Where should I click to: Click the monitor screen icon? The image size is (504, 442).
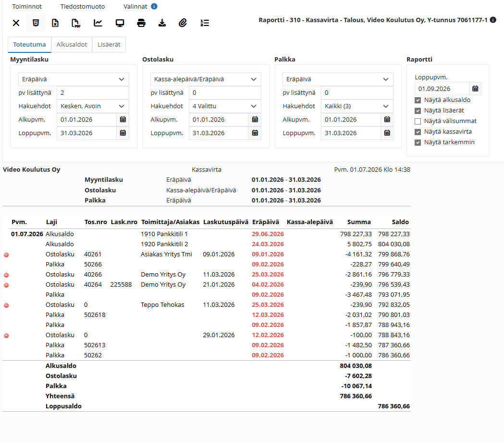pos(120,23)
